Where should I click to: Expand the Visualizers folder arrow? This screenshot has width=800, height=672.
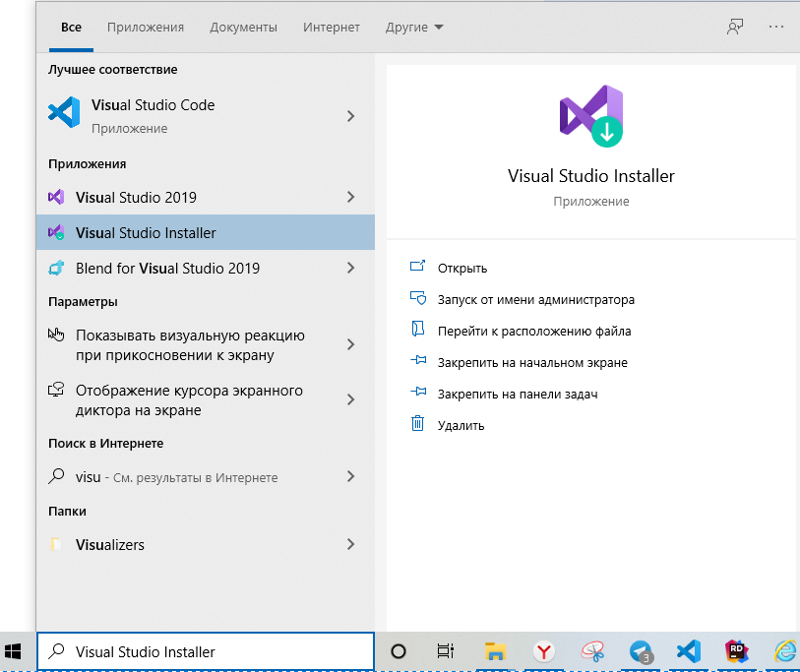350,544
